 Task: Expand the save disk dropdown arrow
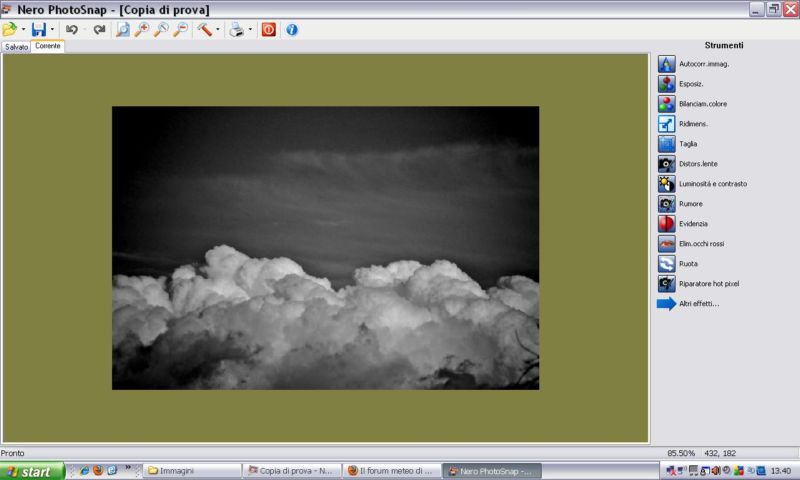(53, 30)
